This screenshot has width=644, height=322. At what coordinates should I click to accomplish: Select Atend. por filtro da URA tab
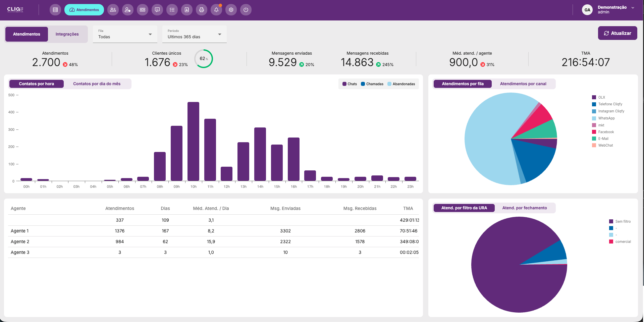pyautogui.click(x=464, y=208)
